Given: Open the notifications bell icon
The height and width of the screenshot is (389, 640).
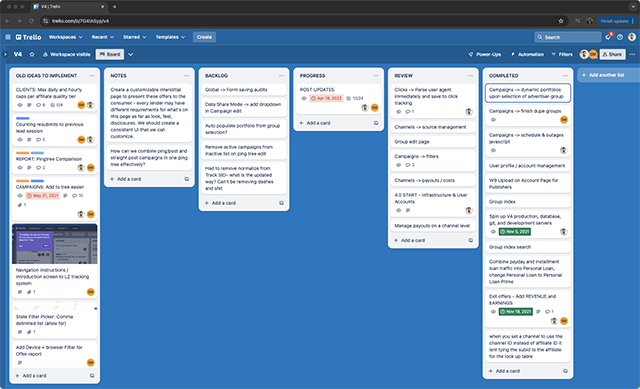Looking at the screenshot, I should click(x=608, y=37).
